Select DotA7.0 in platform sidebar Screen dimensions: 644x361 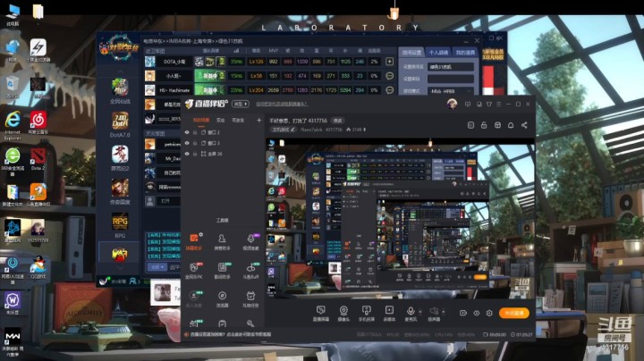pos(120,124)
